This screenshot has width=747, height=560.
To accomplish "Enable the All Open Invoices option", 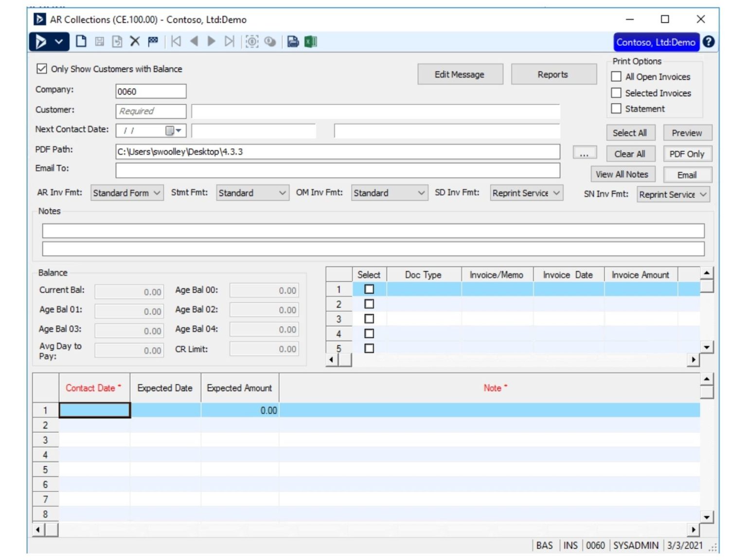I will 616,76.
